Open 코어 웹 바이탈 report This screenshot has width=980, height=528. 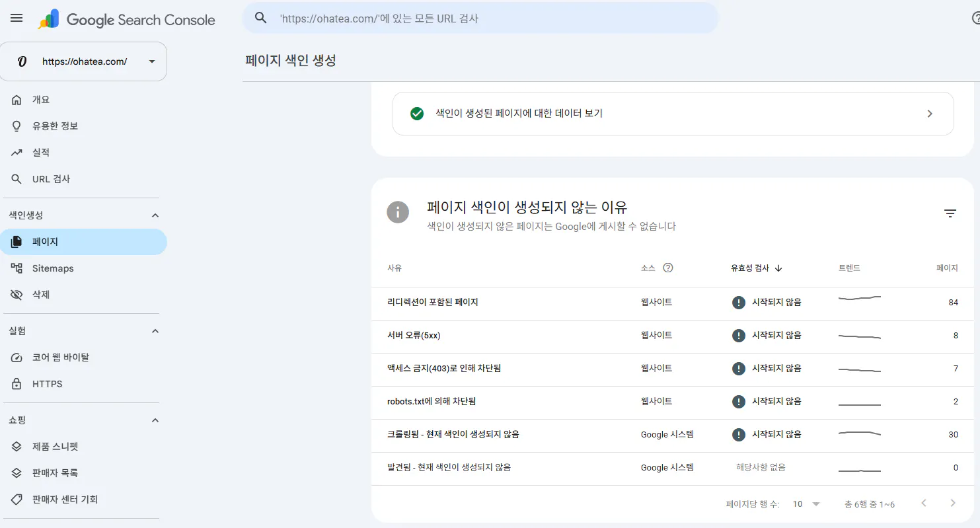click(83, 358)
